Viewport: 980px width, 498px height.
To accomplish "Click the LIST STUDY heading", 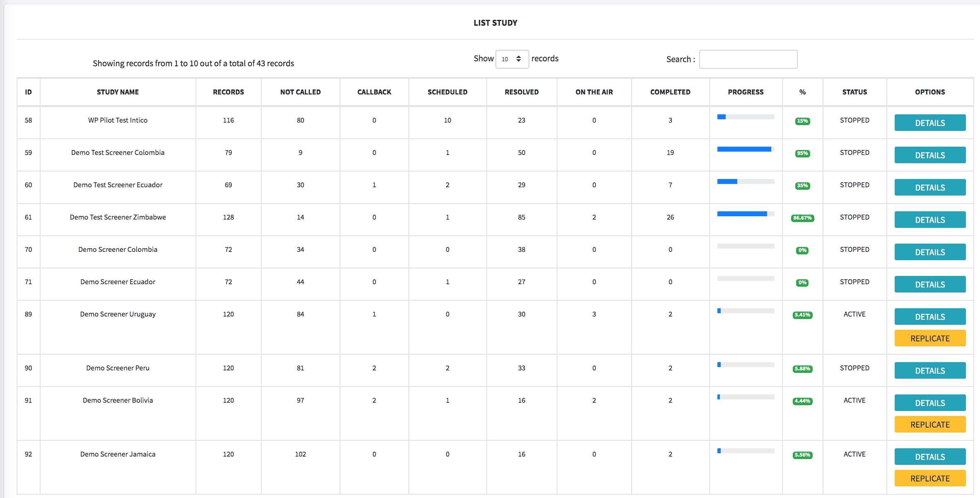I will [x=495, y=23].
